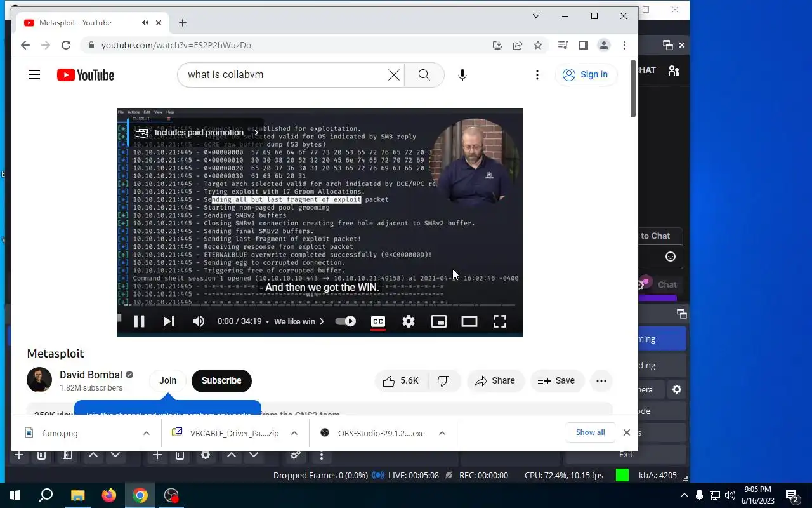Open VBCABLE_Driver zip download options arrow
Viewport: 812px width, 508px height.
tap(294, 433)
